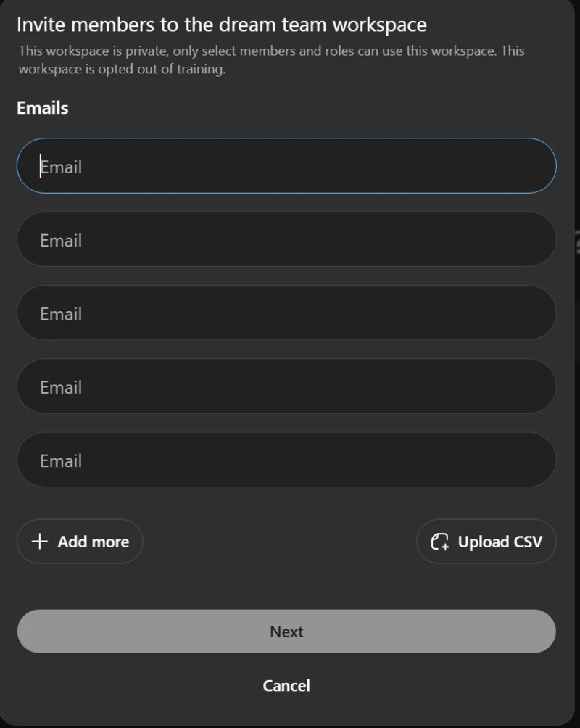Image resolution: width=580 pixels, height=728 pixels.
Task: Activate the fourth Email input field
Action: pos(286,386)
